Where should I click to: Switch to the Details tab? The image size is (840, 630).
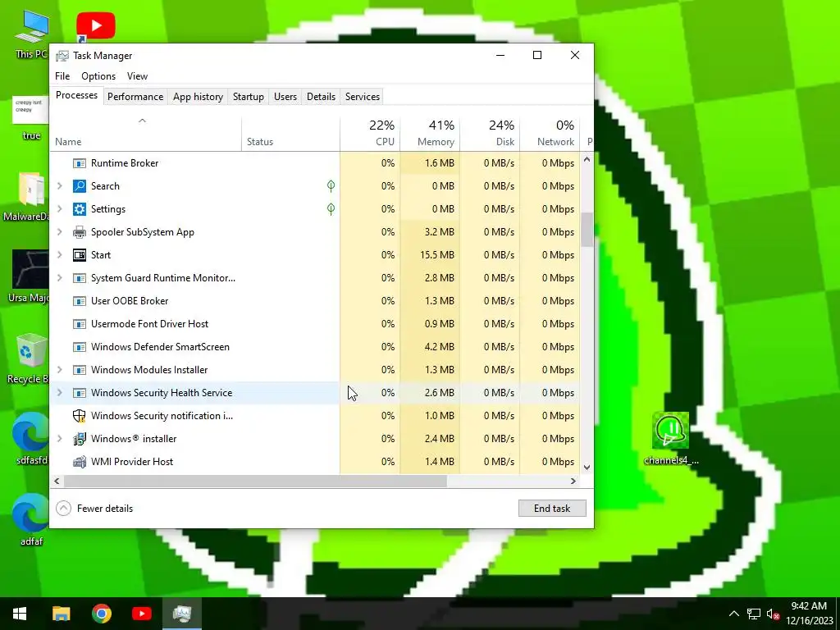pos(321,97)
